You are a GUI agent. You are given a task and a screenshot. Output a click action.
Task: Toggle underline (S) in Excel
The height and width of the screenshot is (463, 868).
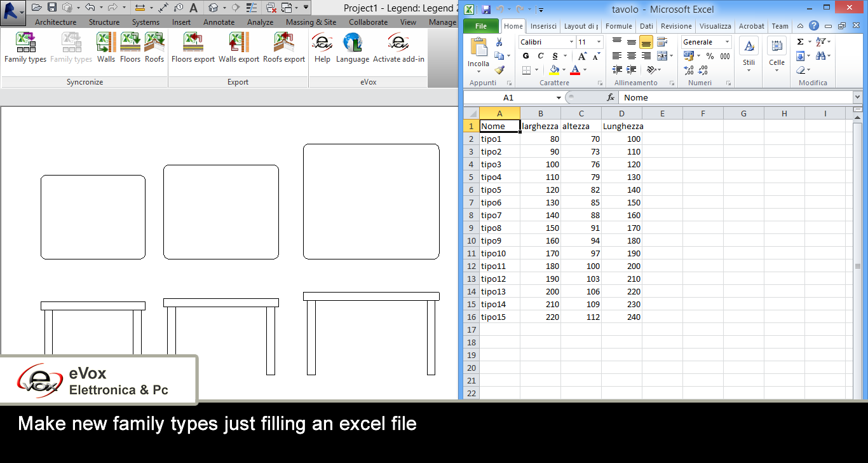pyautogui.click(x=555, y=56)
